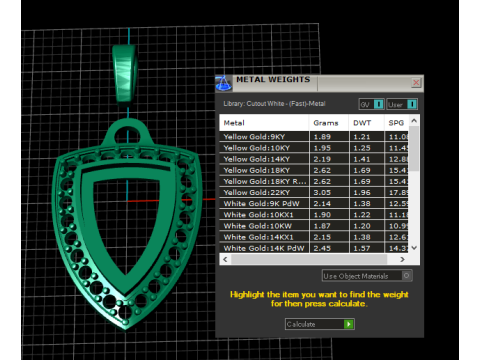
Task: Select the Yellow Gold:18KY row
Action: click(314, 170)
